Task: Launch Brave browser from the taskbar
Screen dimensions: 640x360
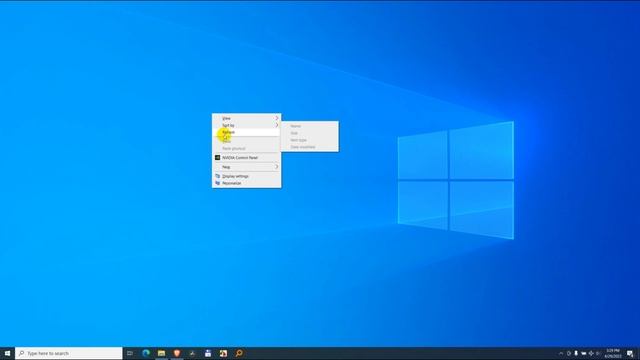Action: (177, 353)
